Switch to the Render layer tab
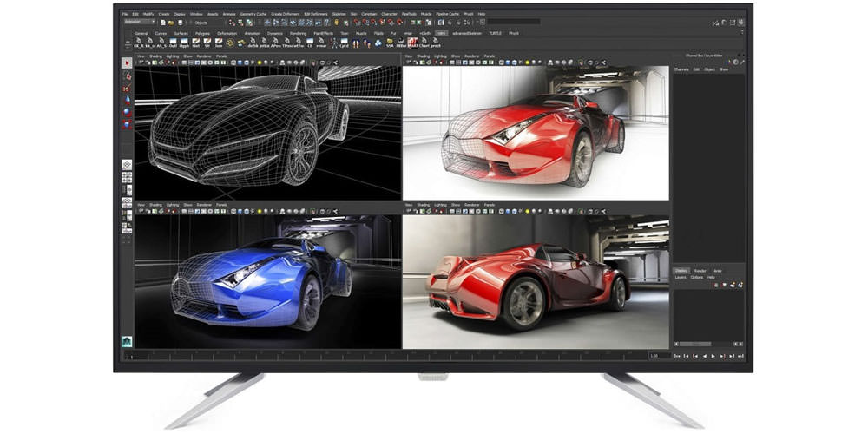Viewport: 868px width, 434px height. coord(700,271)
